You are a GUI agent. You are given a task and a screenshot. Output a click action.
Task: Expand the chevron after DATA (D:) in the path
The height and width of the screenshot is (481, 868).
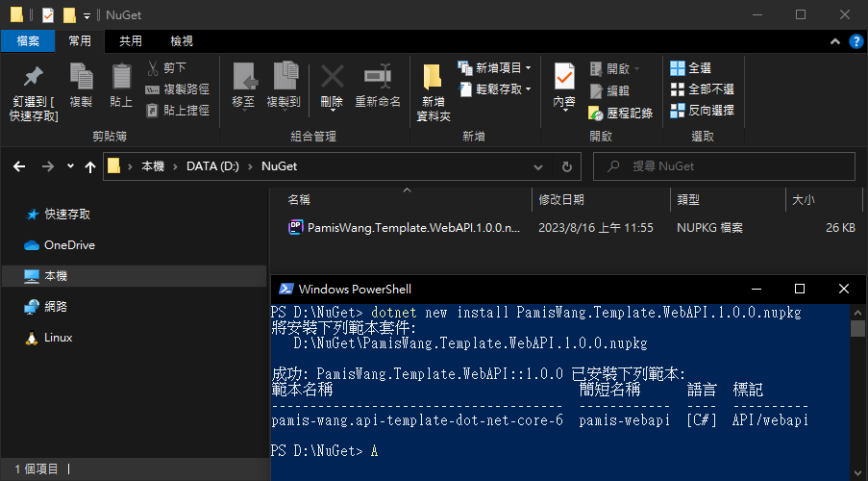coord(251,166)
